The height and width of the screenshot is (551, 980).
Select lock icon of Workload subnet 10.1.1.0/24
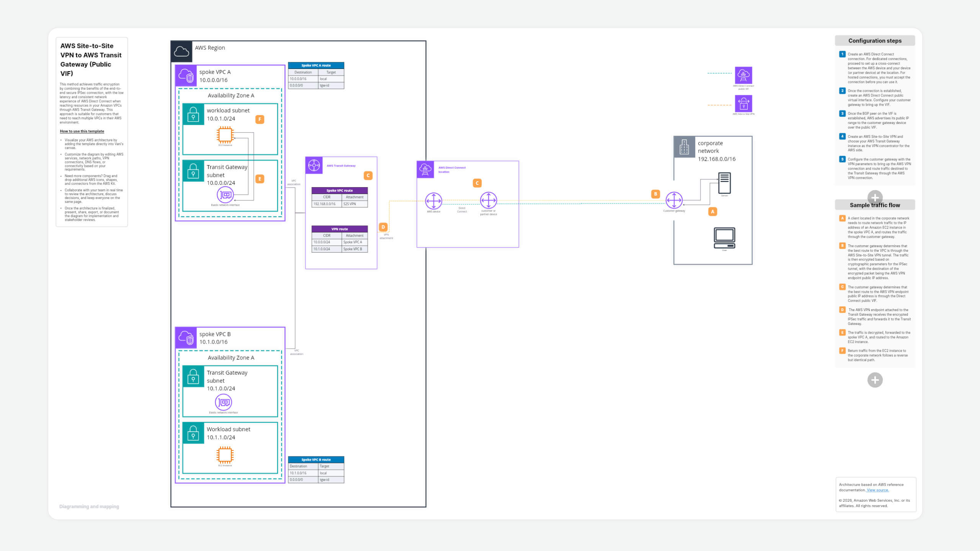193,433
